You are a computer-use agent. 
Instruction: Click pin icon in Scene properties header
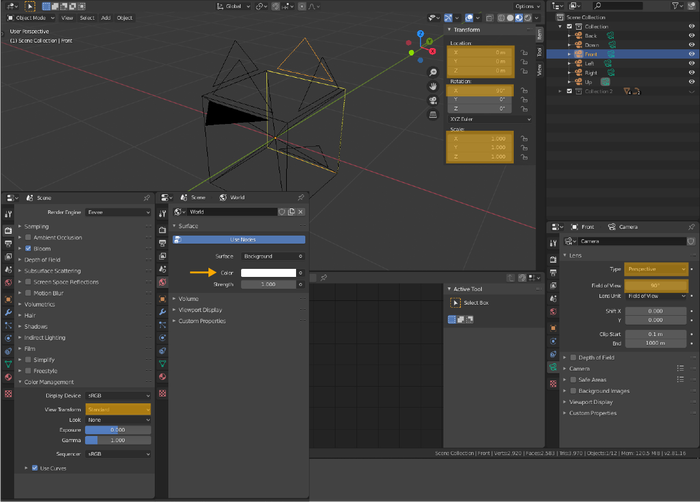pyautogui.click(x=146, y=198)
